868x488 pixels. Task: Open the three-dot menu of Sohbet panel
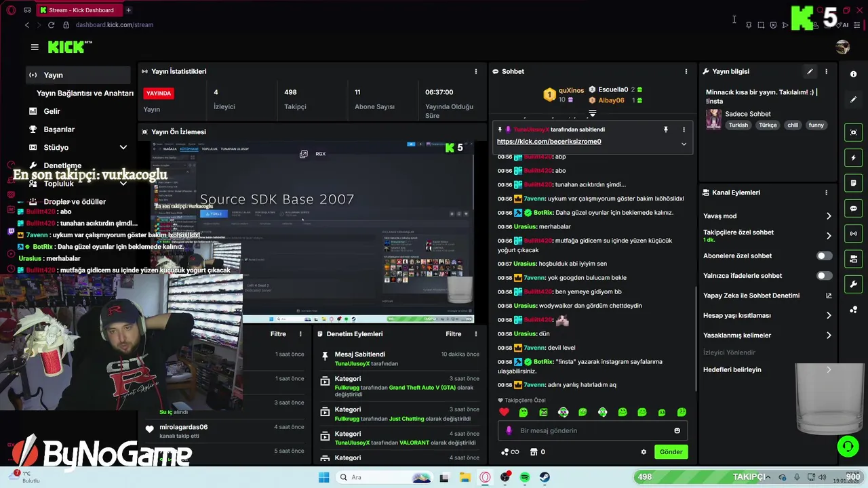(x=686, y=71)
